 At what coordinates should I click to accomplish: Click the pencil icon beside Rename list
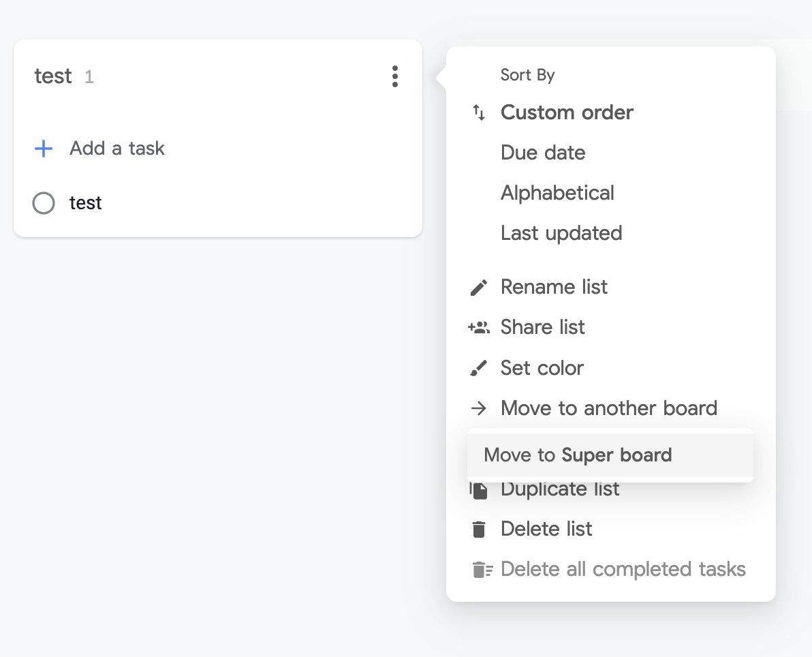pos(479,288)
